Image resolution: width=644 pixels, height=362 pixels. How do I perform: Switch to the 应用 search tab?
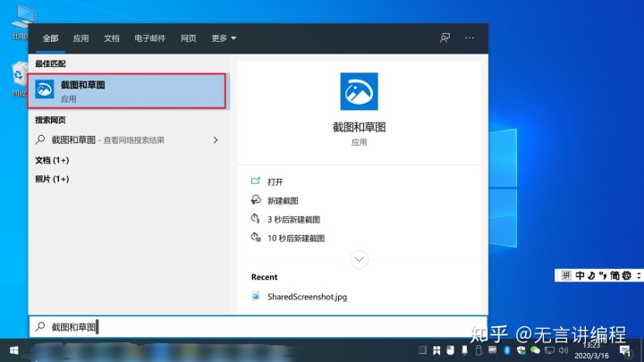coord(80,38)
